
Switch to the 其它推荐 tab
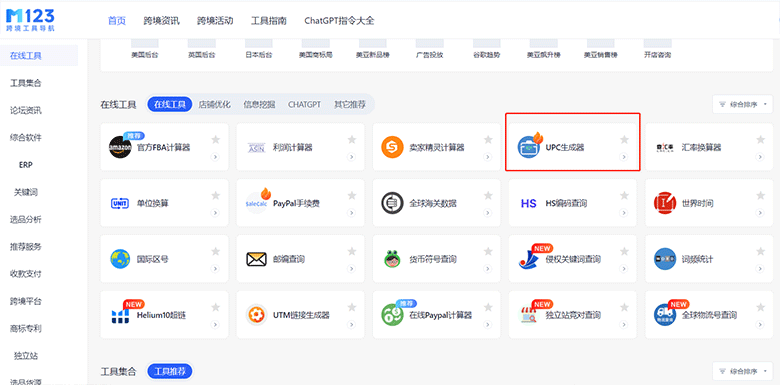tap(350, 105)
